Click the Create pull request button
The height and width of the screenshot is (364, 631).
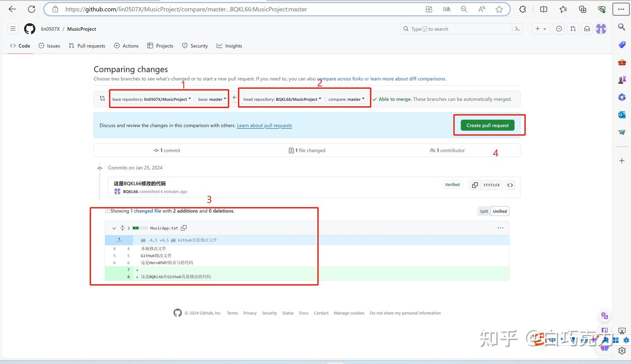point(487,125)
